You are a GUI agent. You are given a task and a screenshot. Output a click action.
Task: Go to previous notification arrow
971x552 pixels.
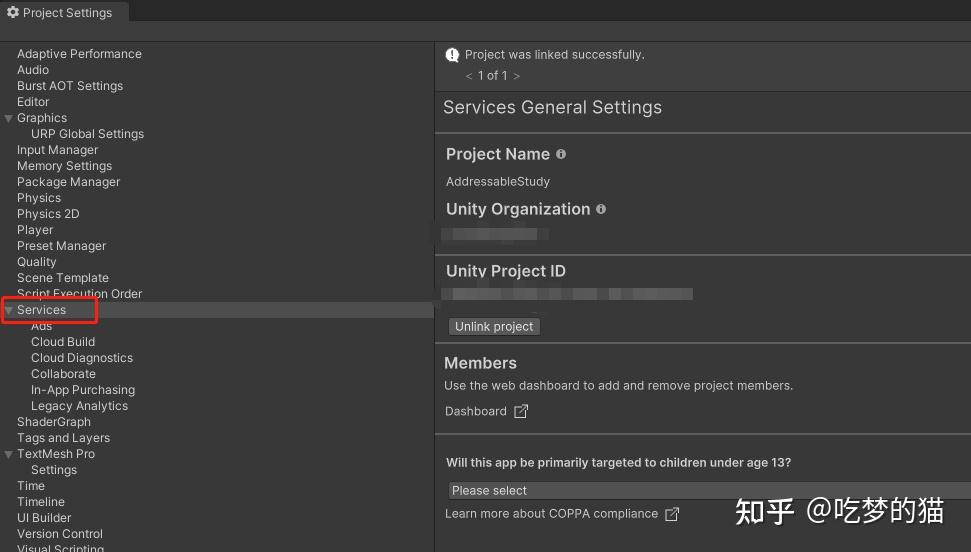[469, 76]
